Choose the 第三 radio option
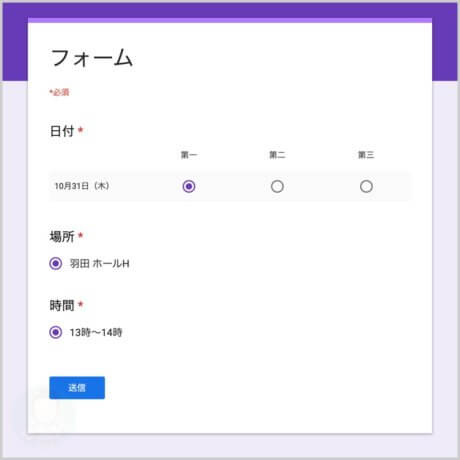 (366, 186)
